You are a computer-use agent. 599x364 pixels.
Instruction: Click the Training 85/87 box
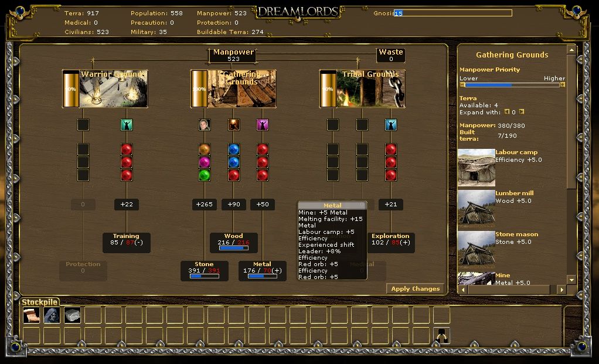tap(127, 243)
